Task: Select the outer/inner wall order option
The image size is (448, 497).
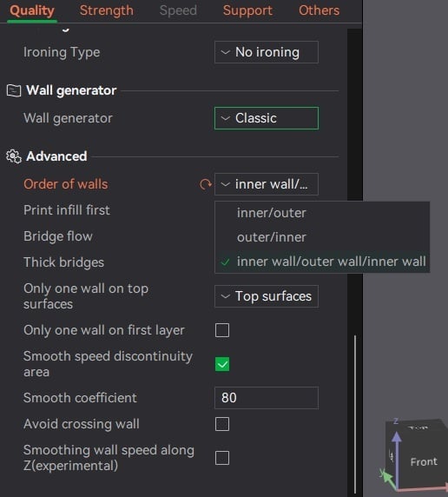Action: coord(322,237)
